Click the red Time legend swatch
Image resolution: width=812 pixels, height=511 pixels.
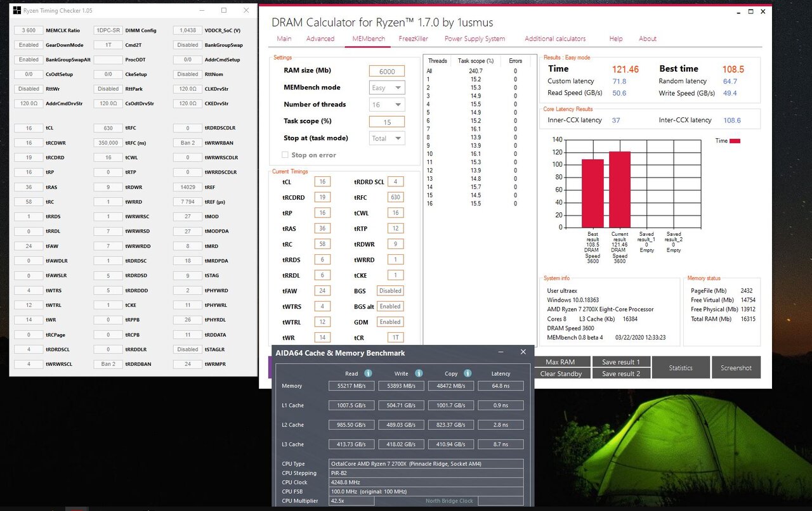(x=735, y=141)
